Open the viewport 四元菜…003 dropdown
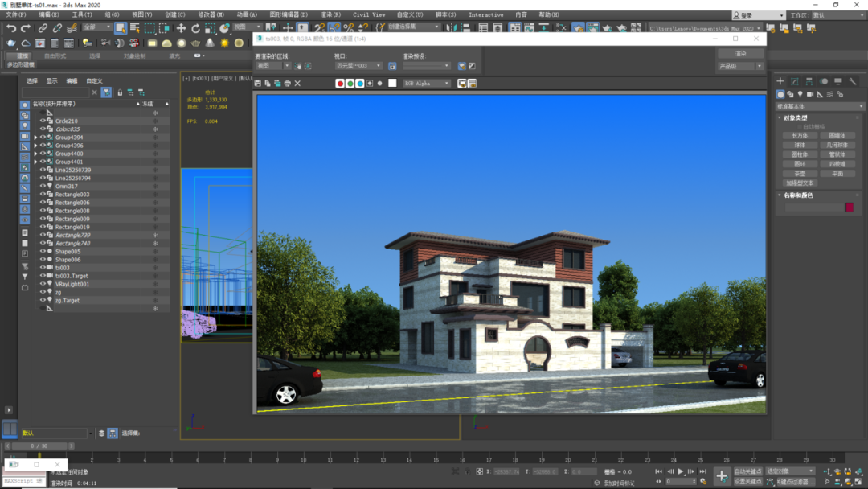Screen dimensions: 868x489 click(358, 66)
